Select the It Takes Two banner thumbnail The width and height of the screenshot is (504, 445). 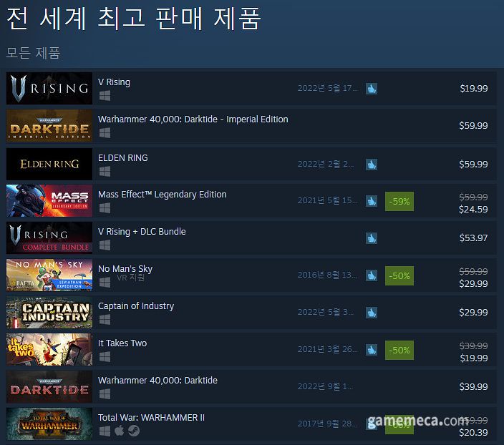click(x=49, y=350)
